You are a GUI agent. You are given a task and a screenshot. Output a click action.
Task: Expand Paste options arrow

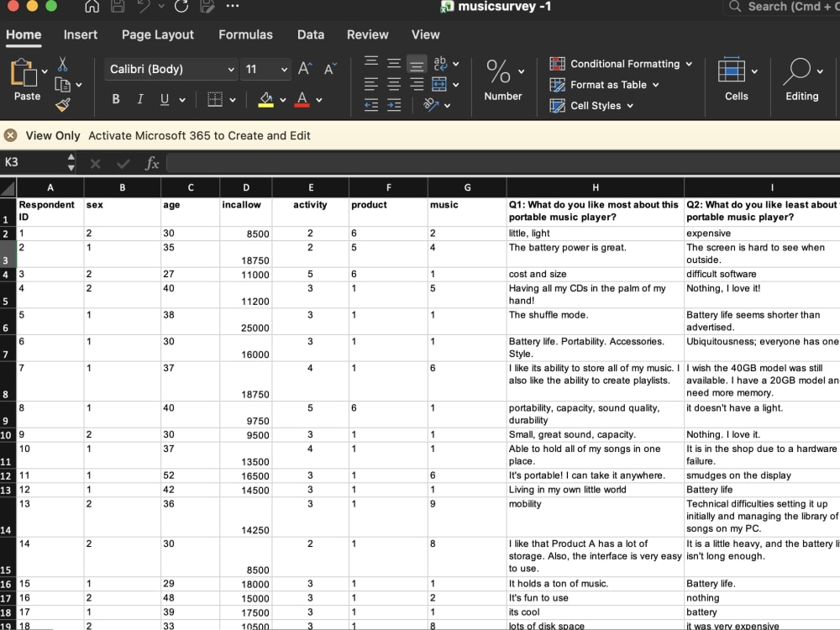(45, 71)
